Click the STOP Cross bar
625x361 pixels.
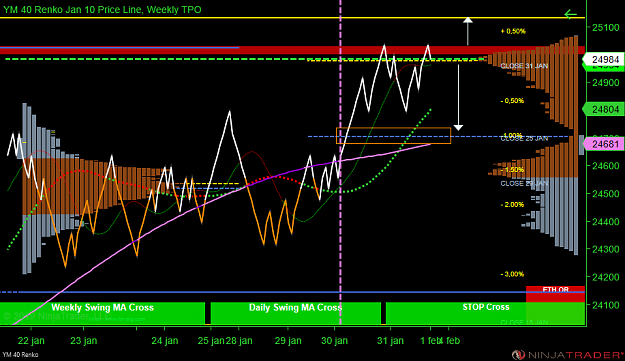(485, 313)
